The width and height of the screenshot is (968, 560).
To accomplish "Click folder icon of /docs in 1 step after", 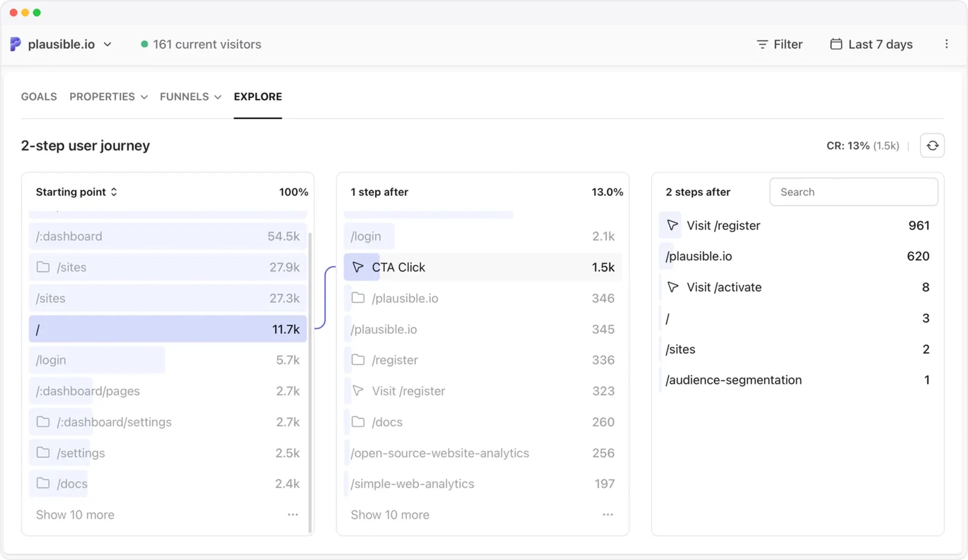I will tap(358, 422).
